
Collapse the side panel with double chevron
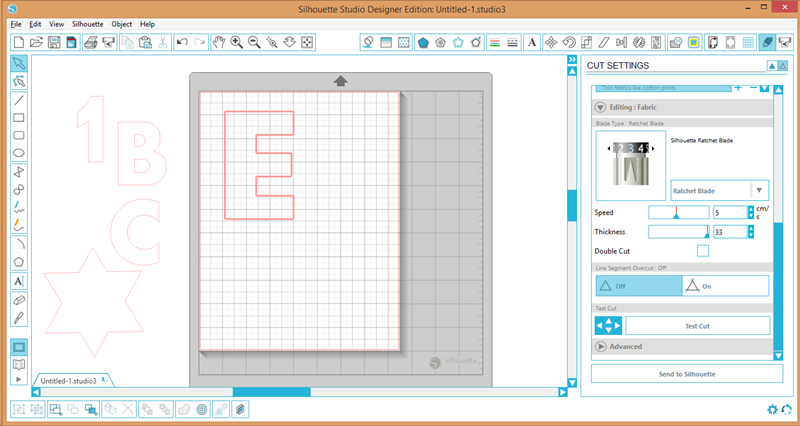pyautogui.click(x=572, y=60)
